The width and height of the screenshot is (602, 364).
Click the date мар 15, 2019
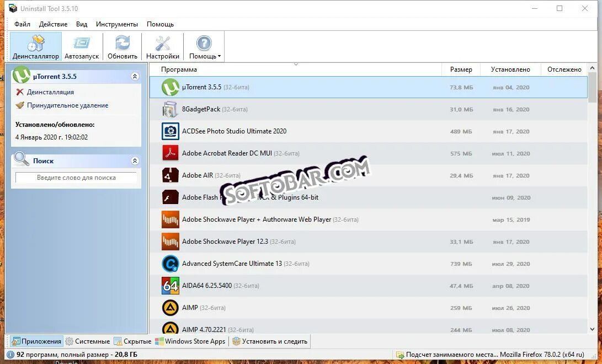coord(511,220)
